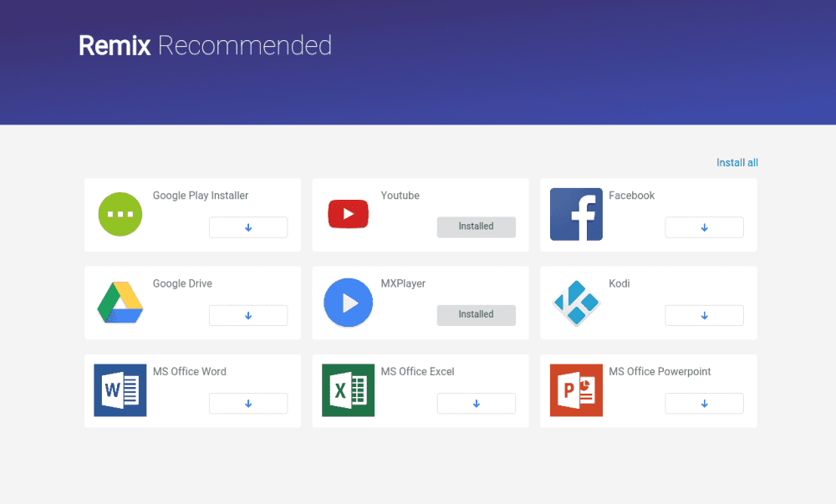This screenshot has width=836, height=504.
Task: Select the MS Office Powerpoint icon
Action: (x=576, y=390)
